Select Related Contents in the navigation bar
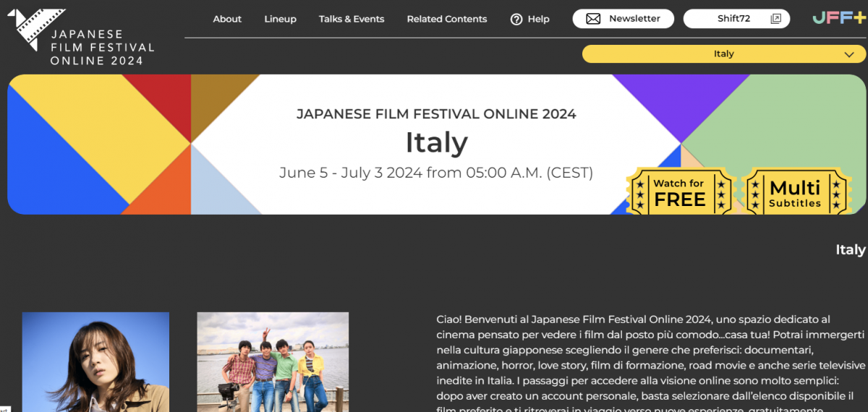Image resolution: width=868 pixels, height=412 pixels. click(x=447, y=20)
